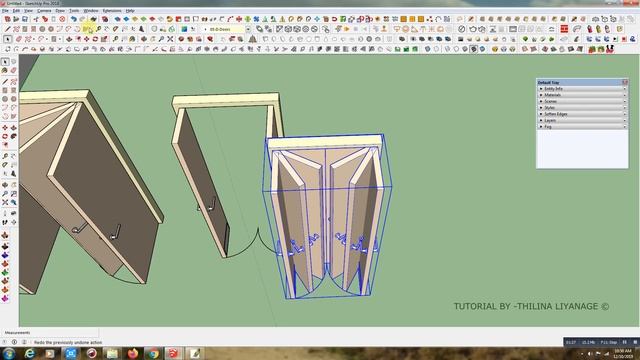The width and height of the screenshot is (640, 360).
Task: Select the Pan tool in left toolbar
Action: click(13, 185)
